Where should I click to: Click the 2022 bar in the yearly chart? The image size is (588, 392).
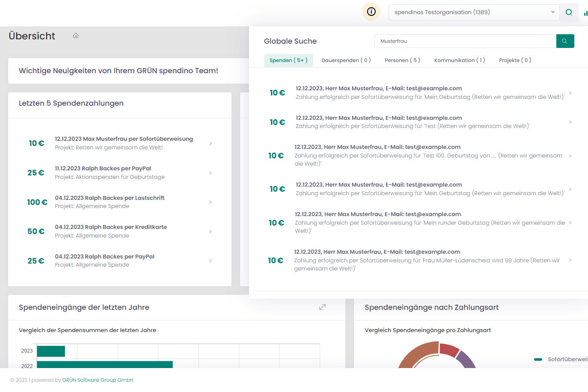(105, 365)
